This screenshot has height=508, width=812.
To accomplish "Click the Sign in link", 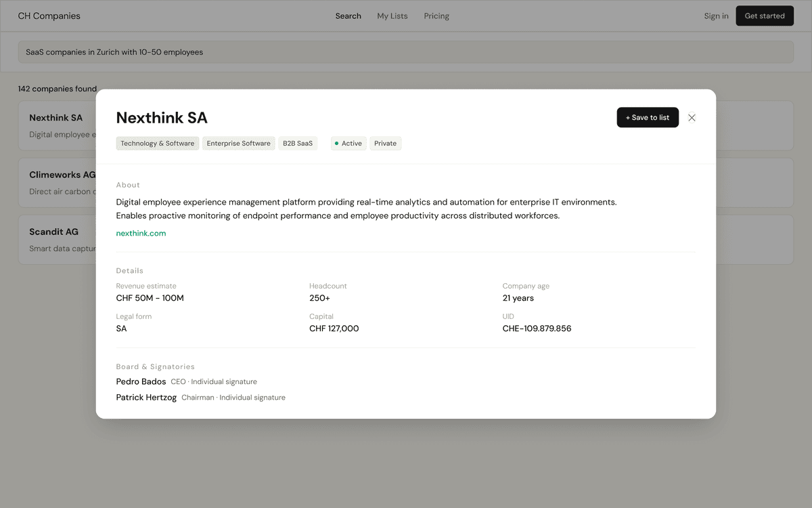I will 716,16.
